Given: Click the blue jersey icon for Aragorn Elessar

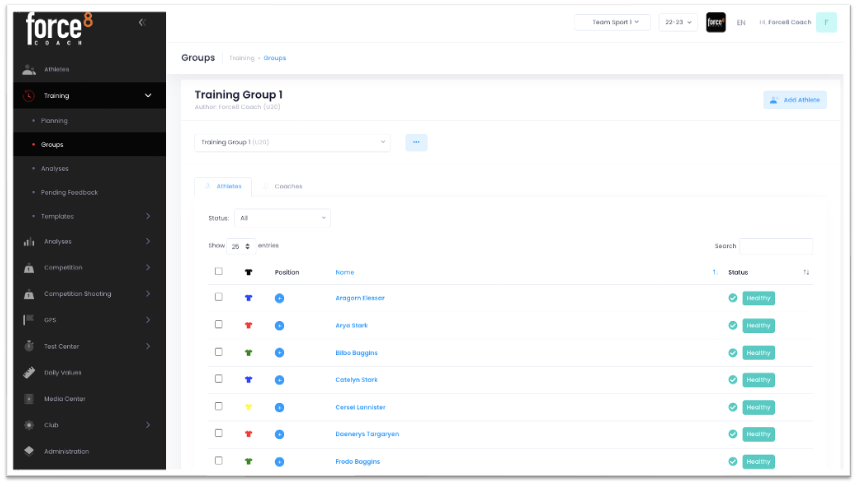Looking at the screenshot, I should [248, 298].
